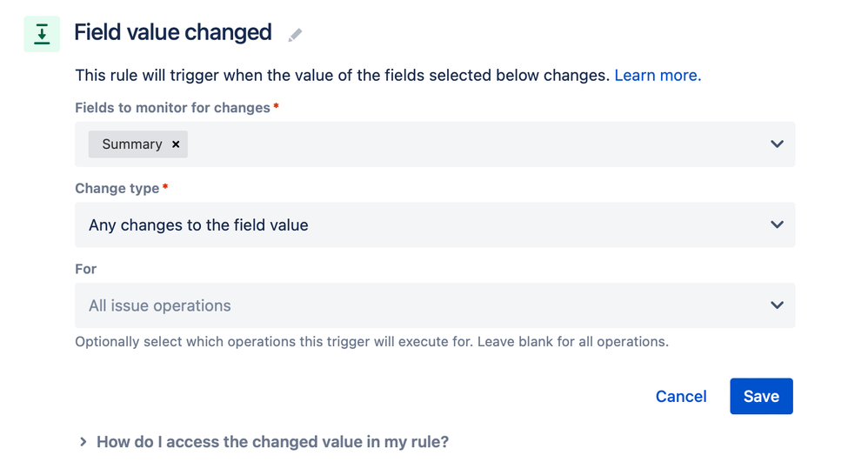Select the Summary field chip

coord(132,144)
